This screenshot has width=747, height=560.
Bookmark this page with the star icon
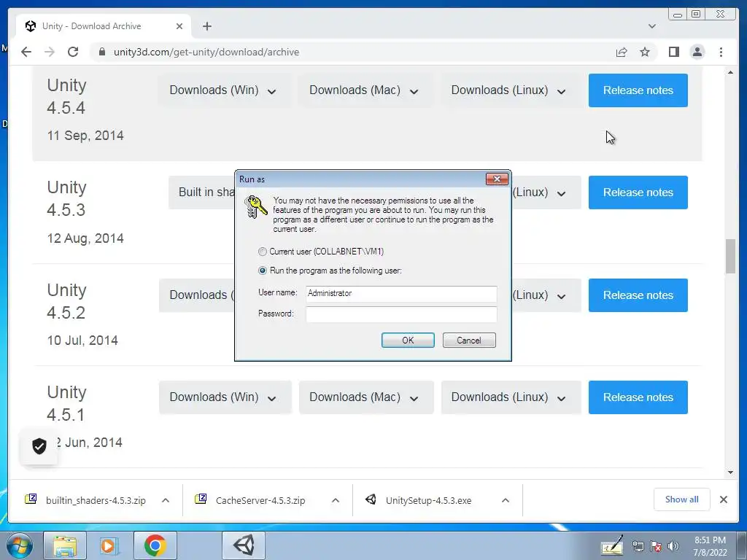tap(645, 52)
